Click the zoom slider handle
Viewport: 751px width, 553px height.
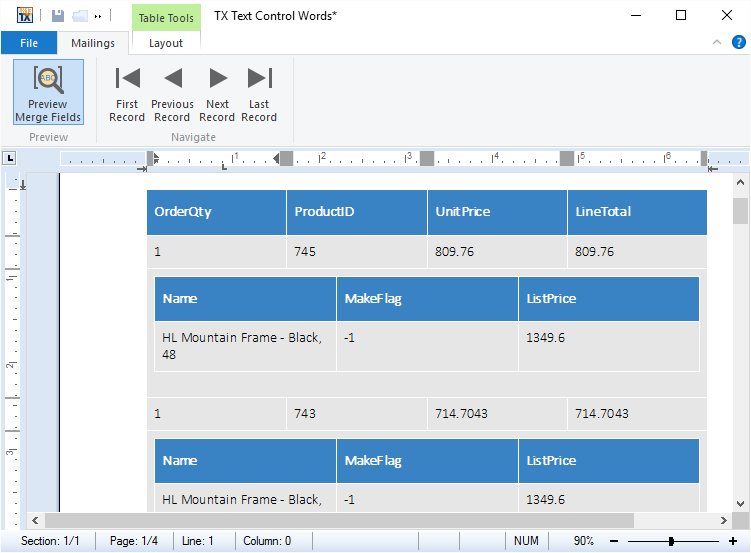[671, 541]
